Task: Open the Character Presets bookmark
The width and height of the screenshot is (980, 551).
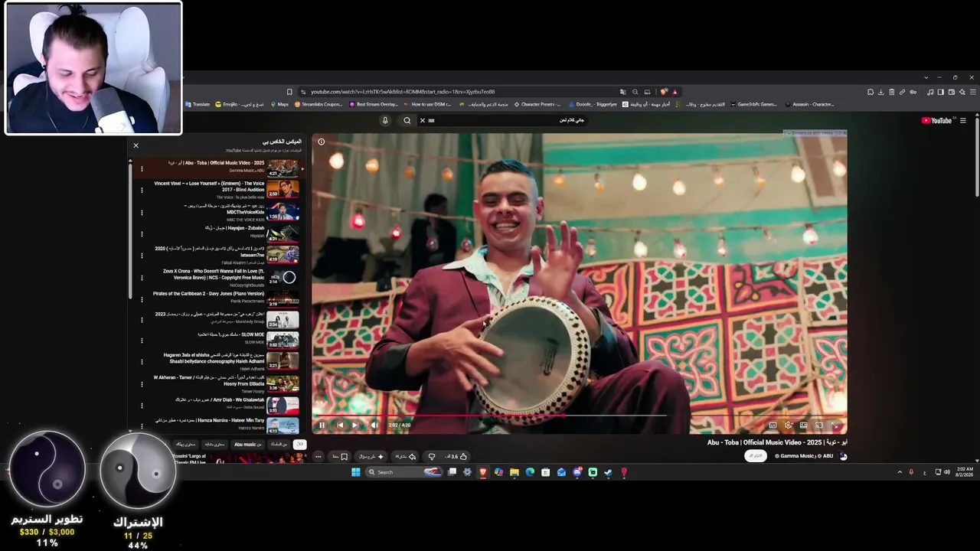Action: pyautogui.click(x=537, y=104)
